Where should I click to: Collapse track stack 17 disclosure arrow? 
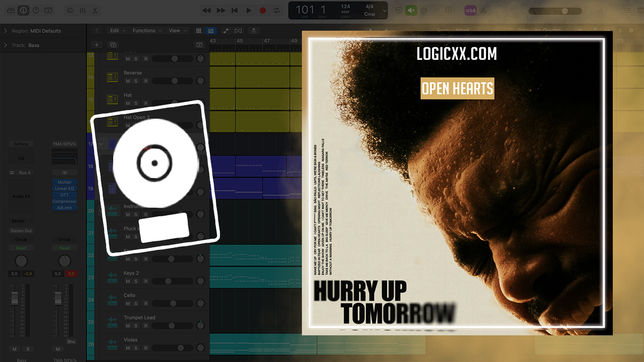coord(101,144)
